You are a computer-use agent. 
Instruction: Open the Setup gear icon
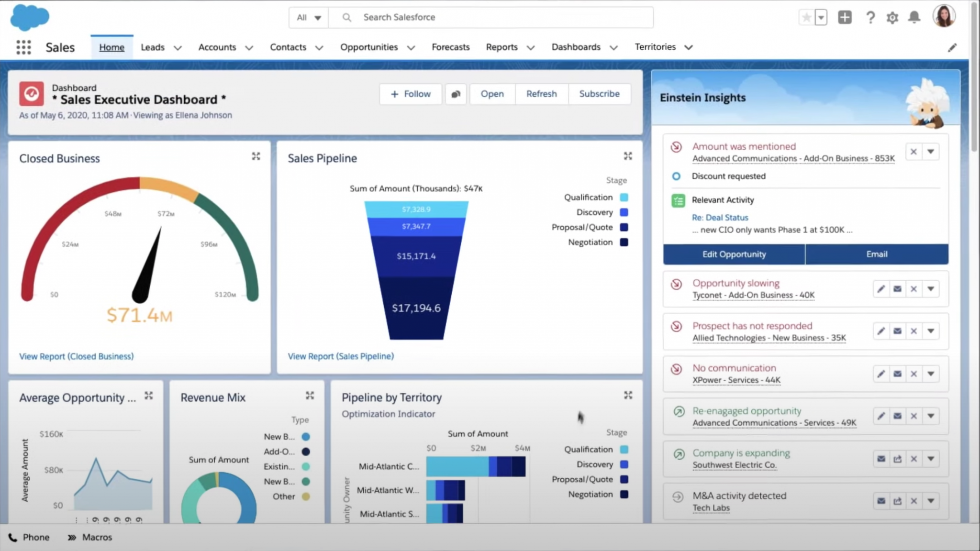click(892, 18)
